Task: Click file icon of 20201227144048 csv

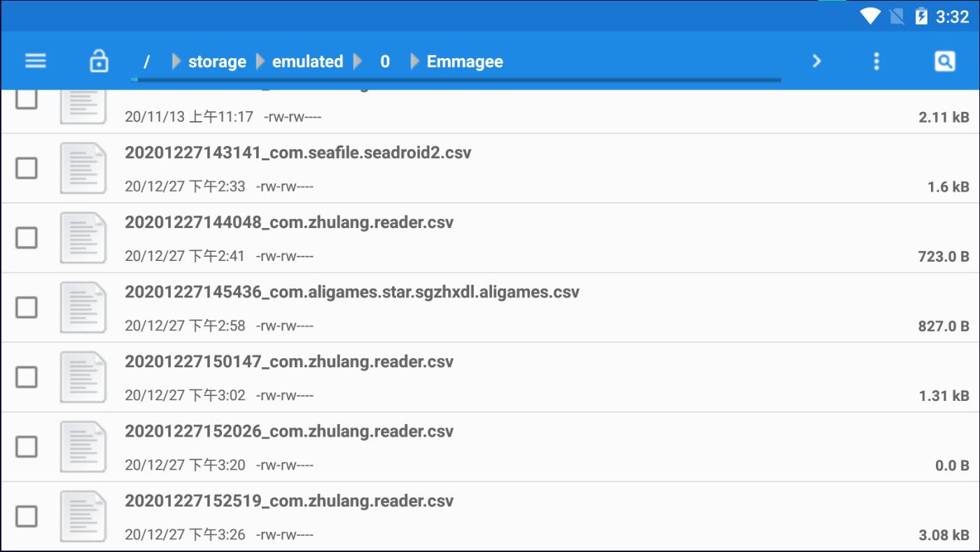Action: coord(83,238)
